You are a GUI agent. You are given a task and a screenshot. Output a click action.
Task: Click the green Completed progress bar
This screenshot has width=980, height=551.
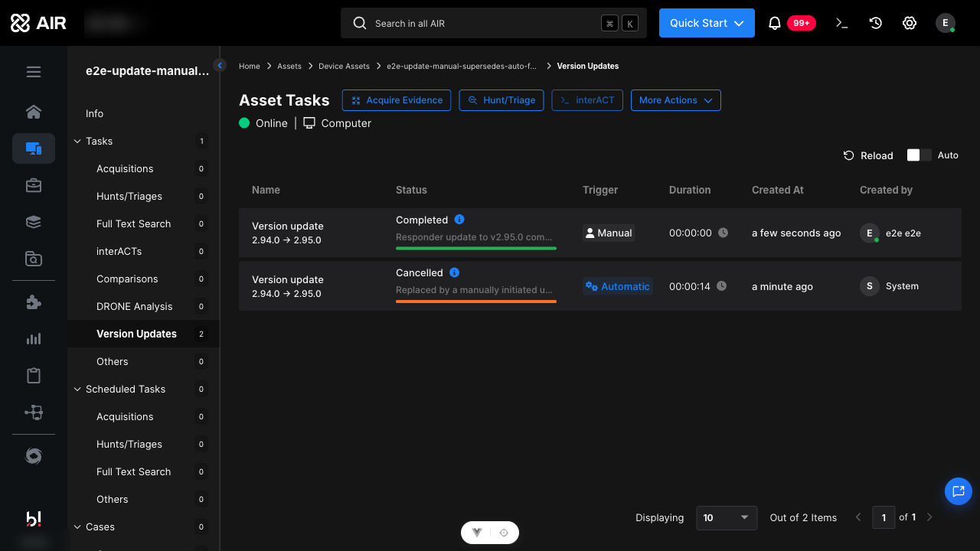476,248
